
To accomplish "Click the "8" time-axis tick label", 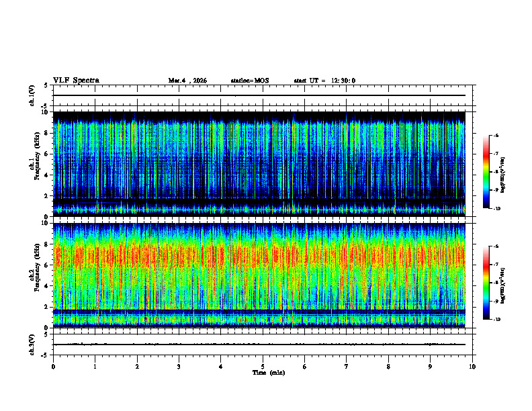I will 388,367.
